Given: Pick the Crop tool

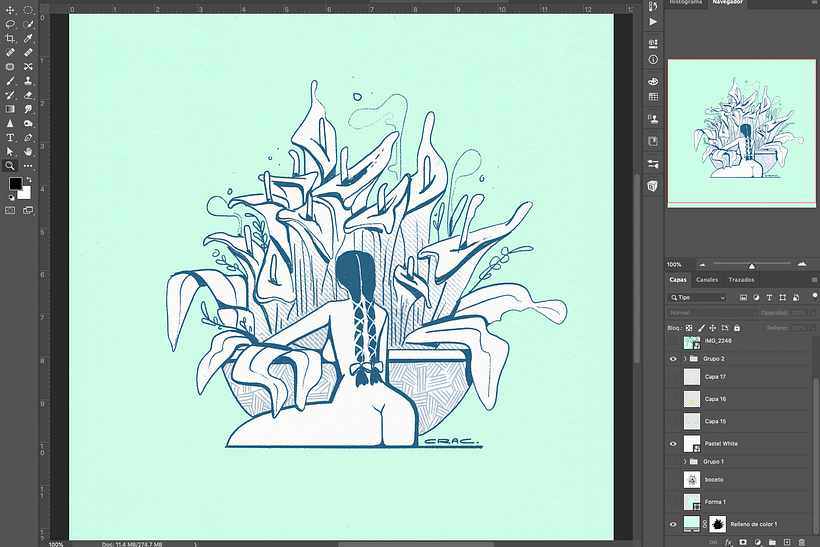Looking at the screenshot, I should [10, 38].
